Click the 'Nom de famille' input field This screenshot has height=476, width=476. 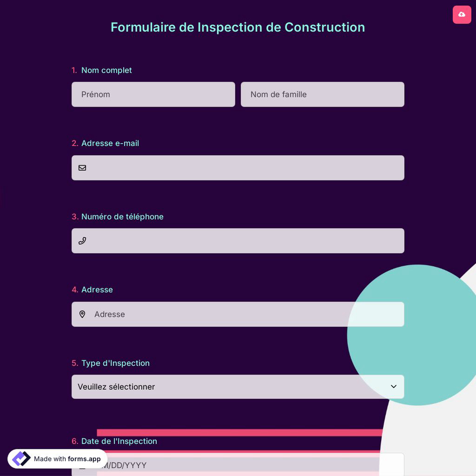(322, 94)
